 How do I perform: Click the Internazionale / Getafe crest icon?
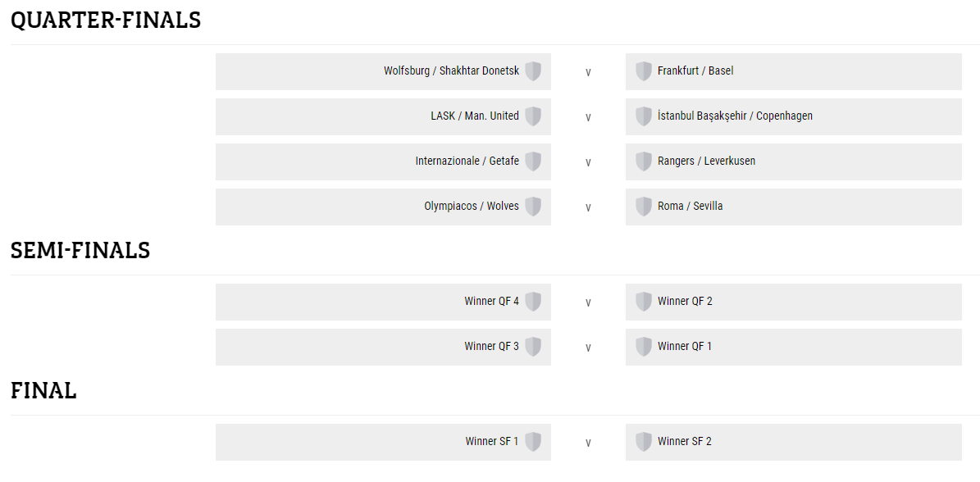[533, 161]
